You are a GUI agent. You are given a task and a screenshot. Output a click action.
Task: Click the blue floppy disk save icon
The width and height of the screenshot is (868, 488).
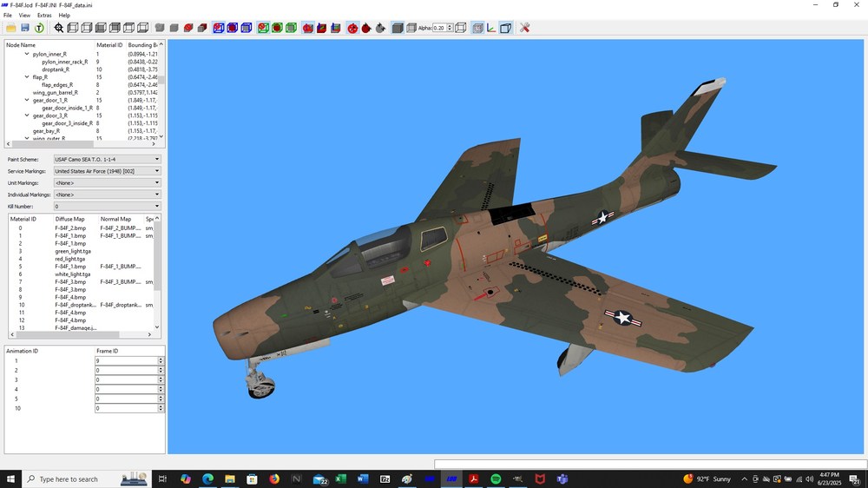pyautogui.click(x=25, y=28)
